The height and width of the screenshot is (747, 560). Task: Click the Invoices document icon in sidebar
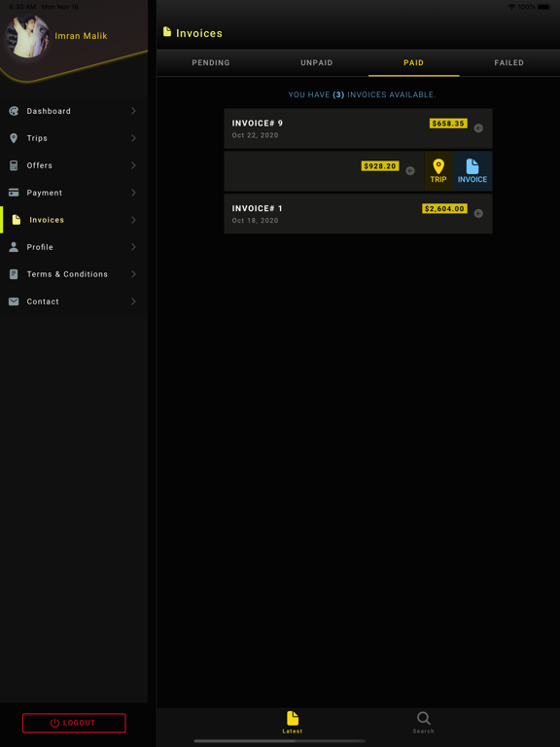coord(17,220)
